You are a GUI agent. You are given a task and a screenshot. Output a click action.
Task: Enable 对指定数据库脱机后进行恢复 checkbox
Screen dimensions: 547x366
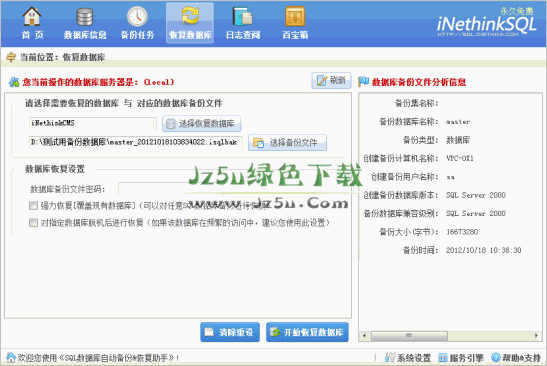point(33,223)
